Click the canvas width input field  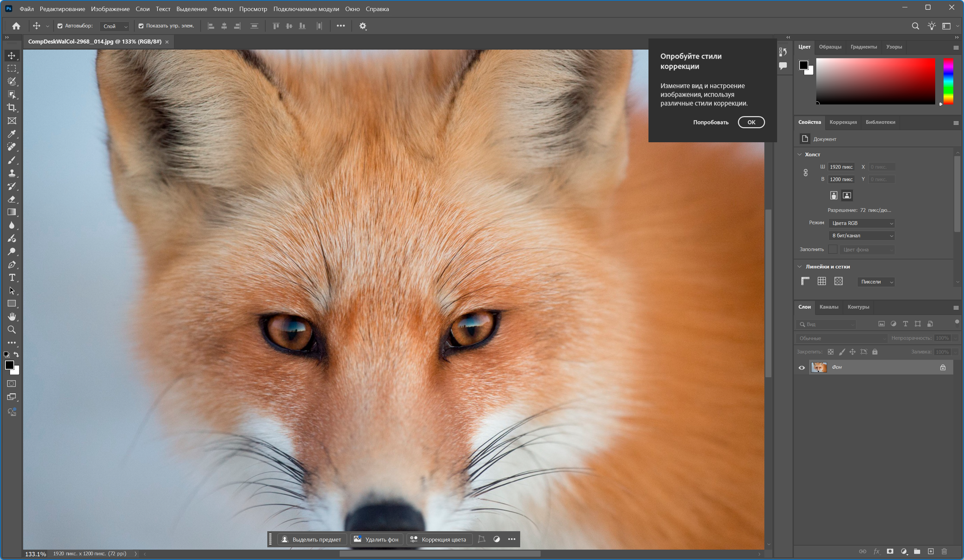click(x=841, y=167)
